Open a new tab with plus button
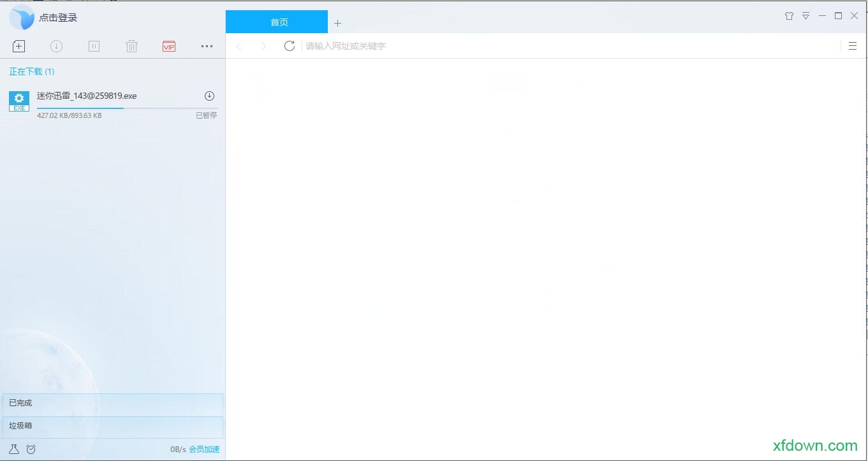 (x=338, y=24)
